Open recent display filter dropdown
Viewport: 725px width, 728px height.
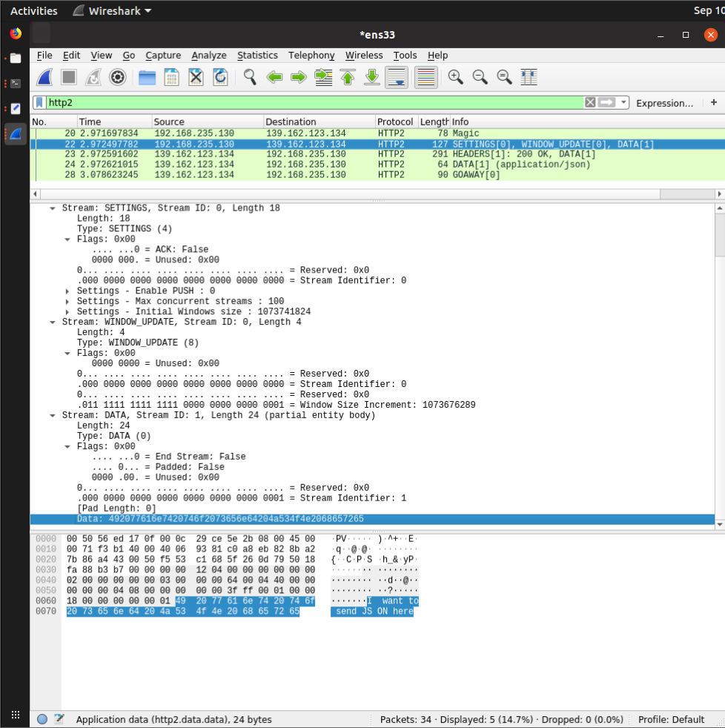(623, 102)
